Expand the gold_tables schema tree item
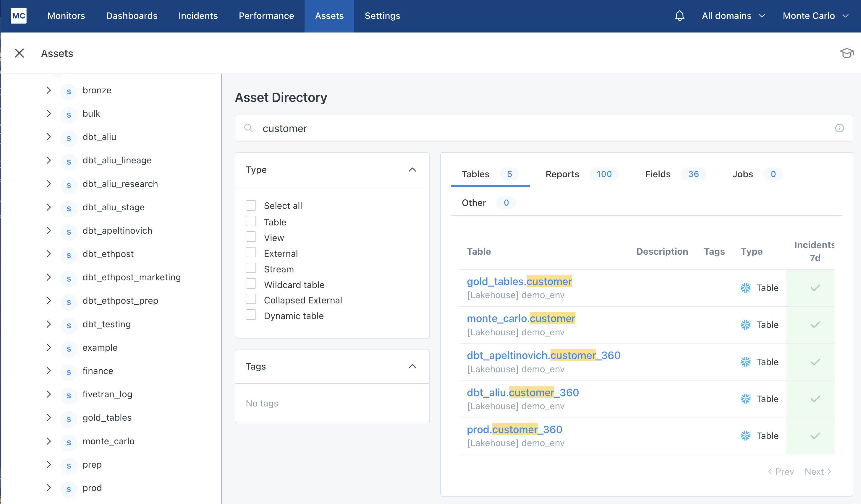861x504 pixels. click(x=48, y=418)
